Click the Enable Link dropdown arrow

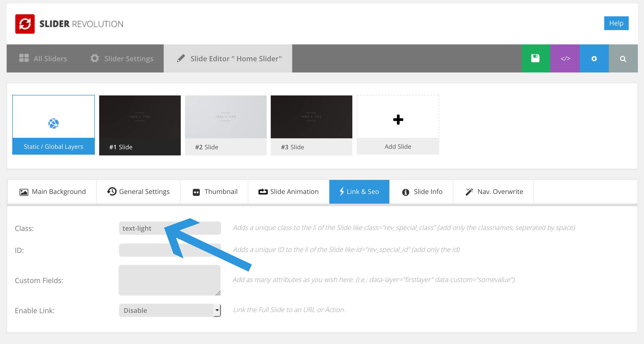(x=217, y=310)
